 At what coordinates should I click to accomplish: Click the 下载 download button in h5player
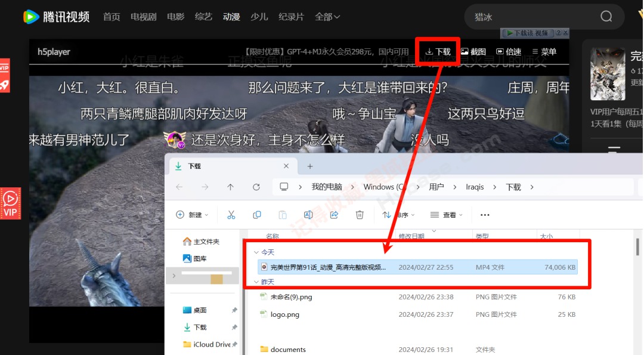438,51
